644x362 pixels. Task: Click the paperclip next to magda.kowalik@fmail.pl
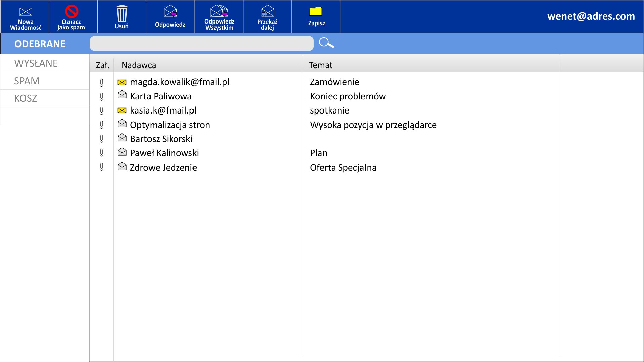[x=102, y=82]
